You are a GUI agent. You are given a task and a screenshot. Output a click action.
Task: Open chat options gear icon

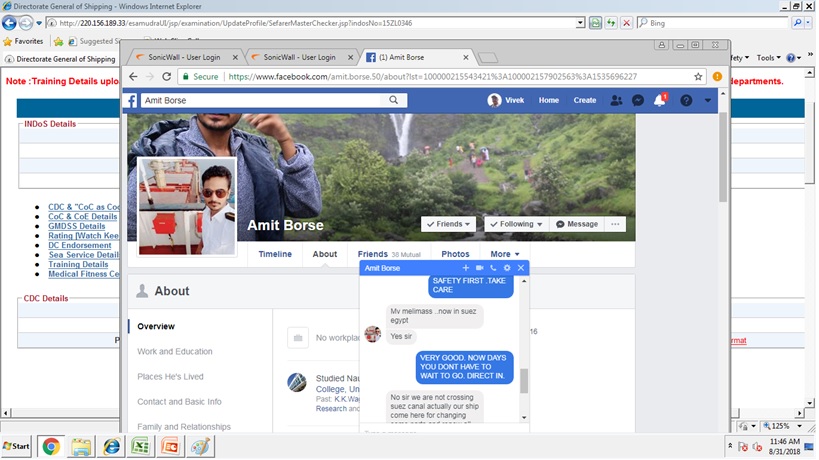[x=507, y=269]
